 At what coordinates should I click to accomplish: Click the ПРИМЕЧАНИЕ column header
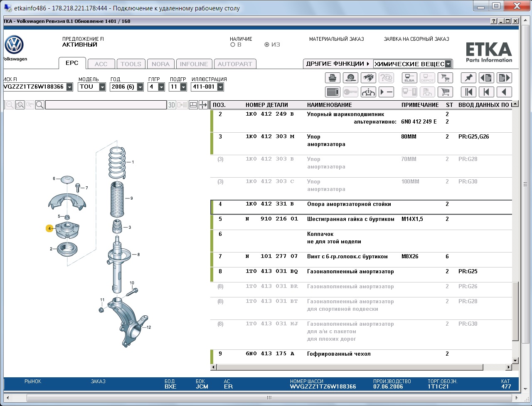tap(420, 105)
